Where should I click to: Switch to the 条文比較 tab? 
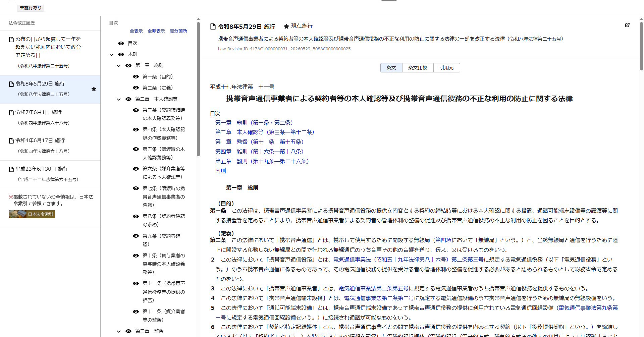point(418,68)
